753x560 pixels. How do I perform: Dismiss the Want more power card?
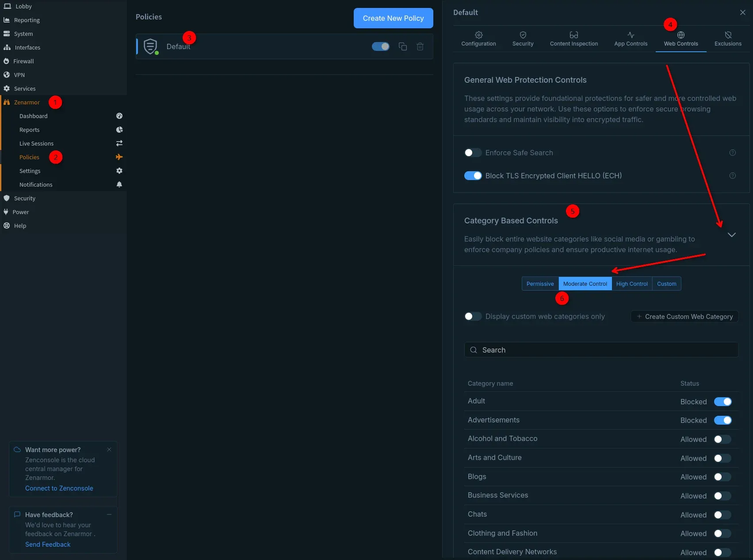(109, 449)
